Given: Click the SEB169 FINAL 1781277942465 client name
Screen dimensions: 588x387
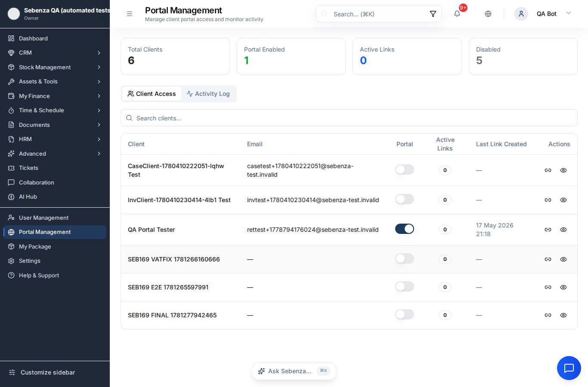Looking at the screenshot, I should [x=172, y=315].
